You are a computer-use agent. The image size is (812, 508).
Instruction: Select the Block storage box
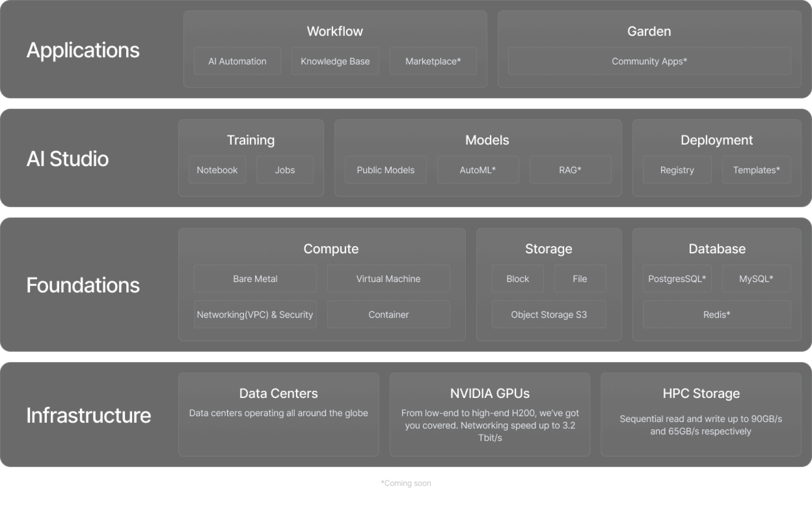click(x=518, y=278)
